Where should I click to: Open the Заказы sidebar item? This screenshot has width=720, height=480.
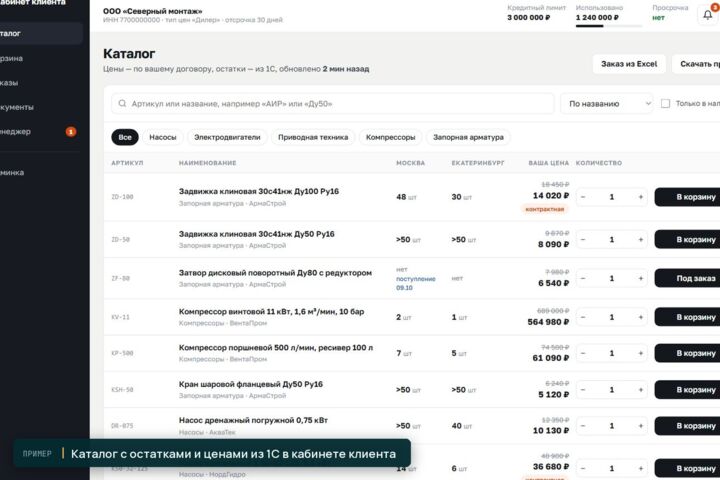coord(40,83)
